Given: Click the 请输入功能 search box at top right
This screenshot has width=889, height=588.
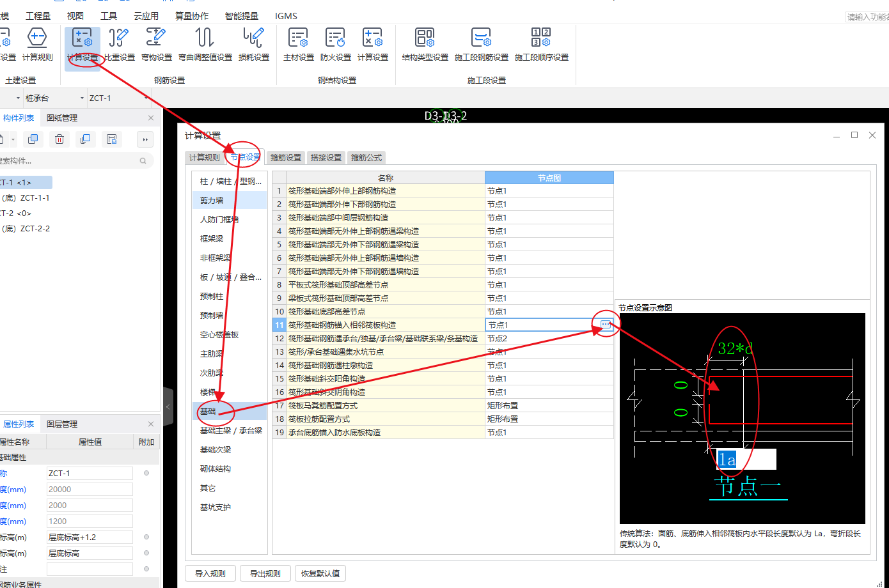Looking at the screenshot, I should 867,17.
